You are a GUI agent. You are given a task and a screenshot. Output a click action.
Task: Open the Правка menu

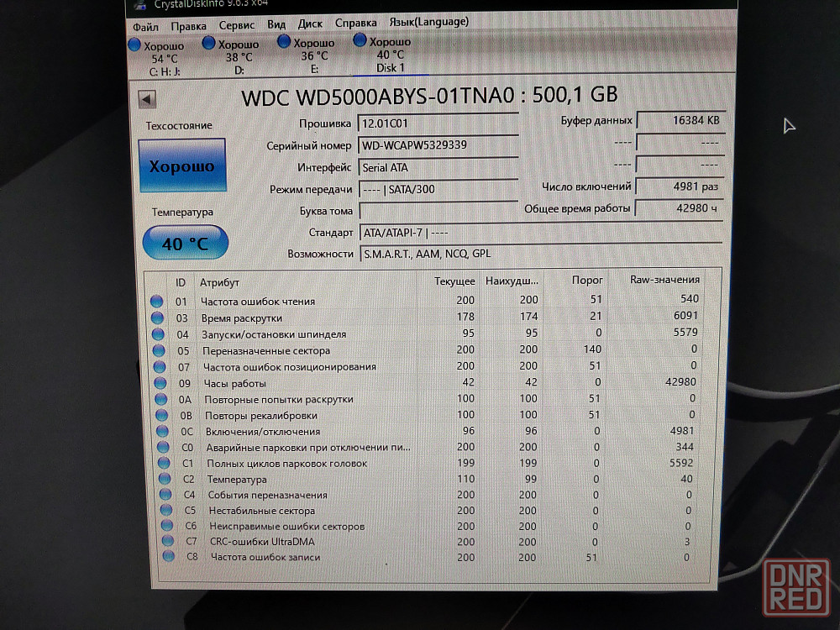pyautogui.click(x=188, y=26)
